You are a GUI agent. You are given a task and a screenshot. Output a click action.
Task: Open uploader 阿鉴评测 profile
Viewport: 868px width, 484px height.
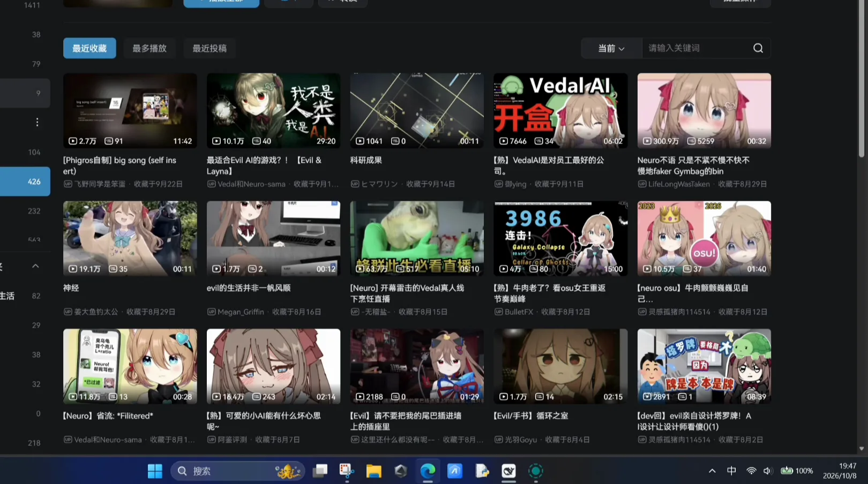click(233, 440)
